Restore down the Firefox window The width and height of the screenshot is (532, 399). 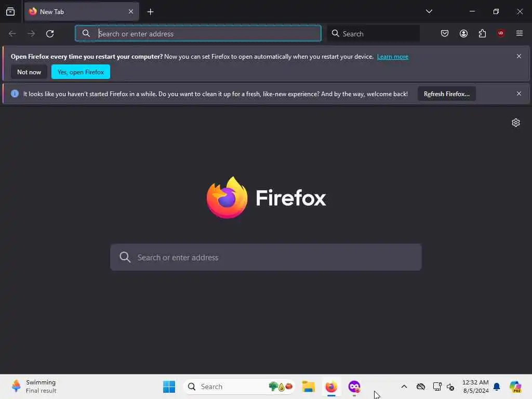coord(496,11)
